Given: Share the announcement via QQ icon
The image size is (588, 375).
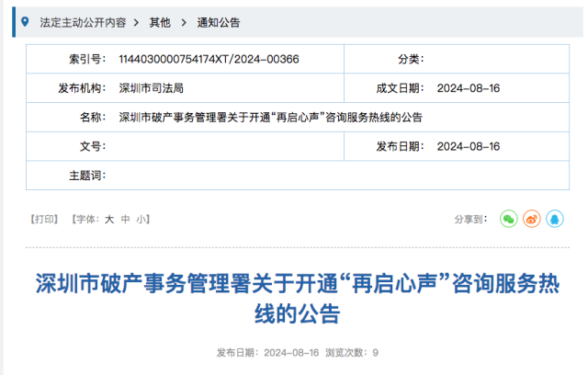Looking at the screenshot, I should pyautogui.click(x=555, y=219).
